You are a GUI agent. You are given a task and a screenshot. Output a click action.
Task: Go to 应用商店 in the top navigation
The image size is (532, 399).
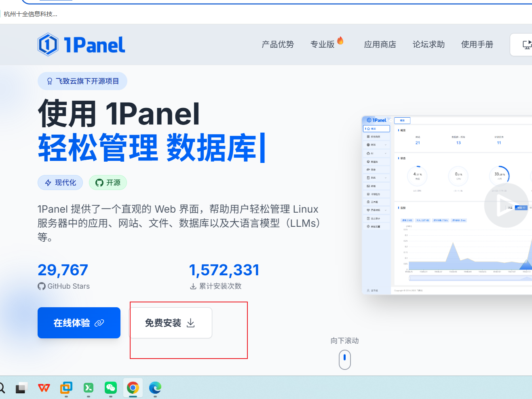coord(380,44)
